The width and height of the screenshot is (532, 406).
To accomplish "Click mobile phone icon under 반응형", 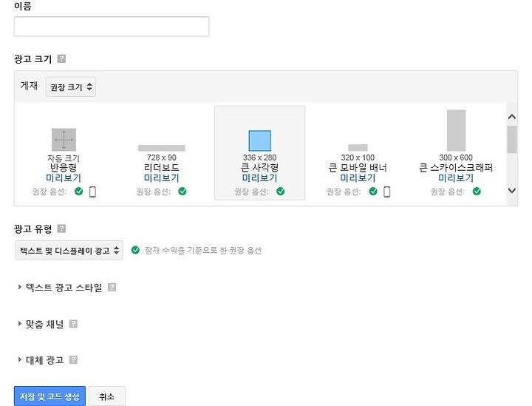I will coord(92,192).
